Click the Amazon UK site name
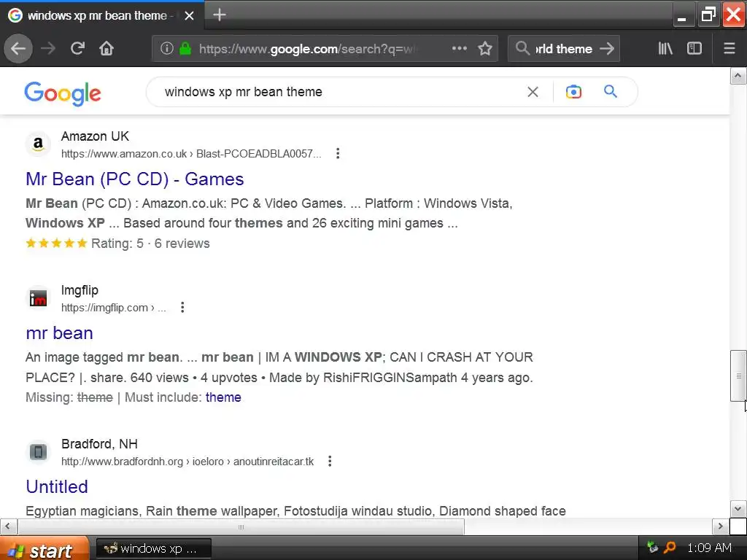 [95, 136]
